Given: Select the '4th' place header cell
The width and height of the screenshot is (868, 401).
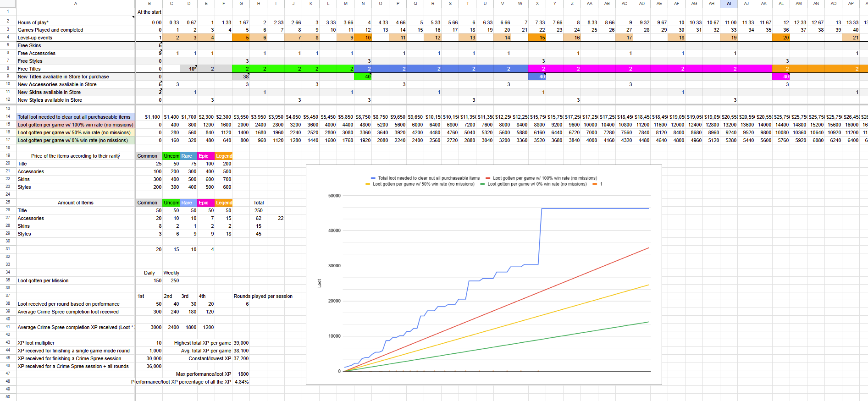Looking at the screenshot, I should tap(206, 296).
